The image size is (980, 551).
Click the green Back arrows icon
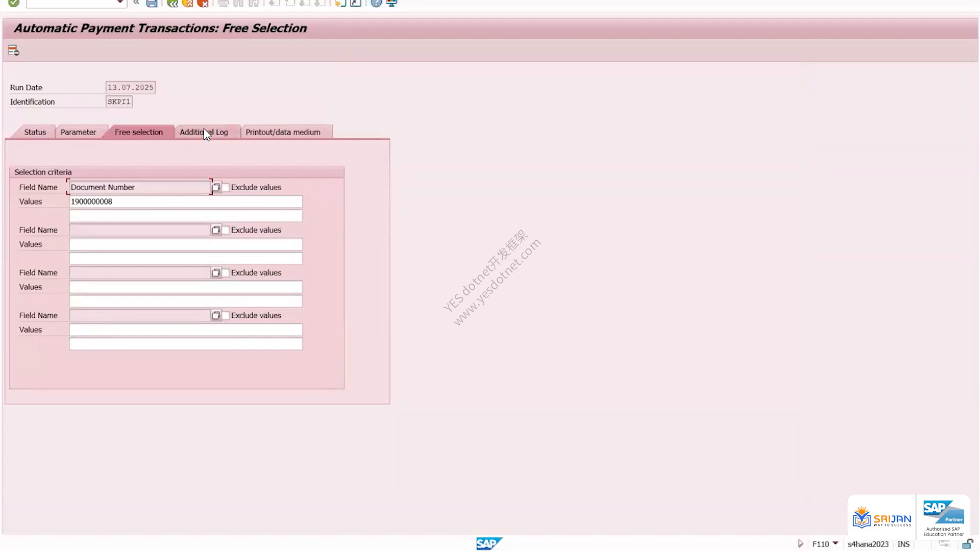pyautogui.click(x=173, y=3)
